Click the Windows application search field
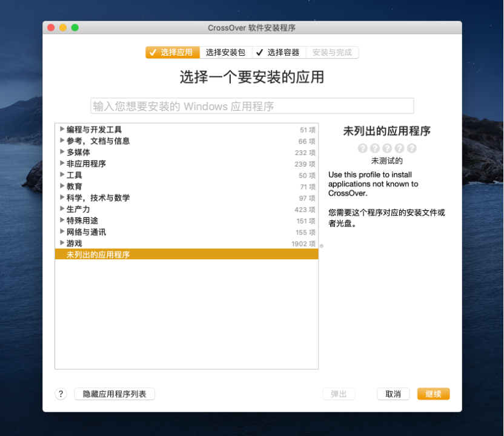This screenshot has height=436, width=504. click(252, 106)
